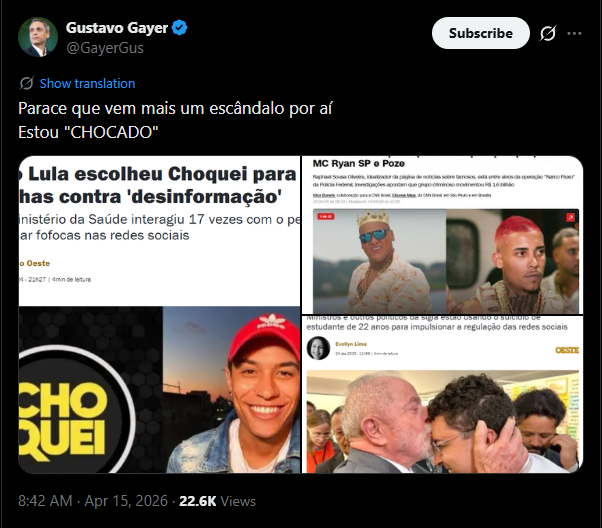Open the Choquei article image
Viewport: 602px width, 528px height.
click(159, 314)
